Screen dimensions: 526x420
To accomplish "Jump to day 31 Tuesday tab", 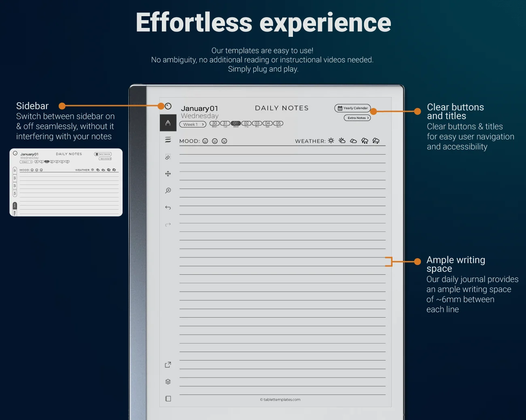I will click(x=225, y=123).
